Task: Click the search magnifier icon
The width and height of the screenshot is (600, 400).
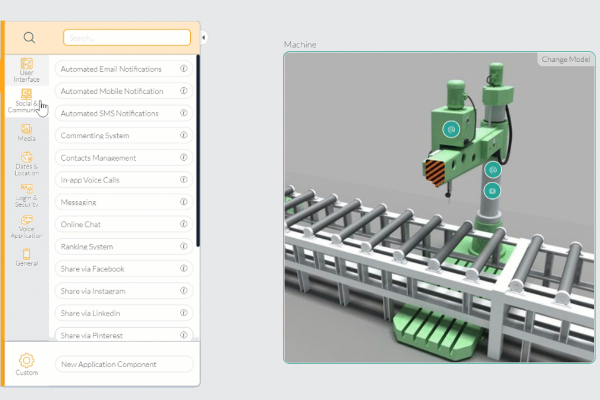Action: [x=29, y=38]
